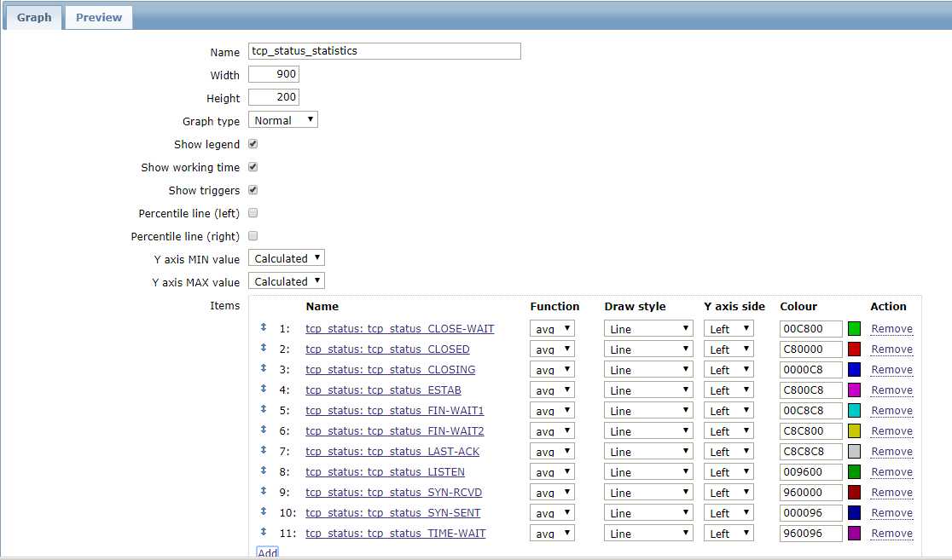Screen dimensions: 952x560
Task: Switch to the Graph tab
Action: tap(34, 18)
